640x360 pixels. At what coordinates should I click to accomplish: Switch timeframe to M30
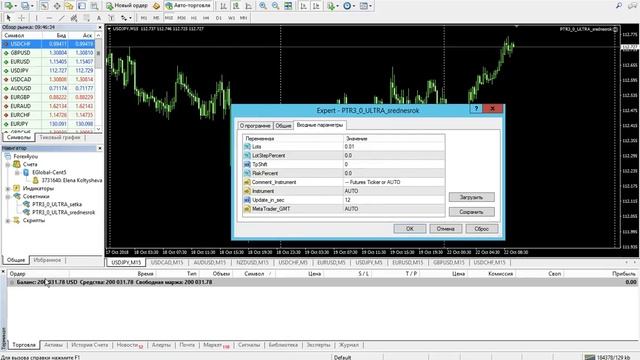[181, 18]
